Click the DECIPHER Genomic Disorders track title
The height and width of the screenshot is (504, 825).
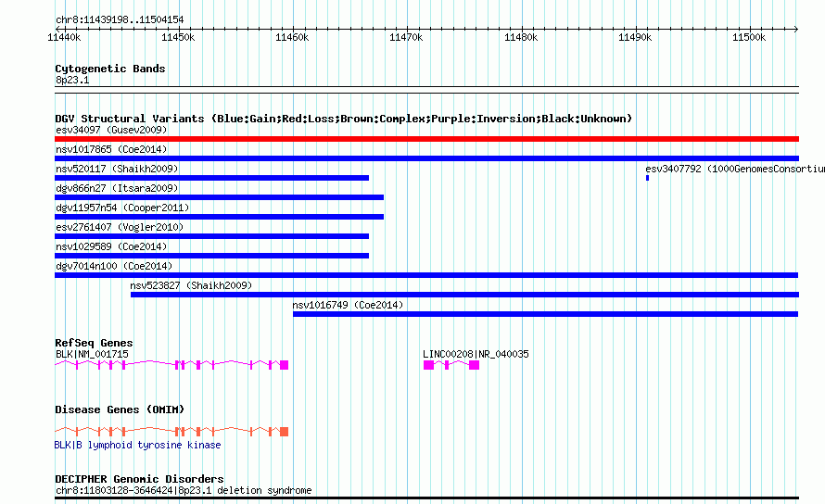pyautogui.click(x=139, y=479)
